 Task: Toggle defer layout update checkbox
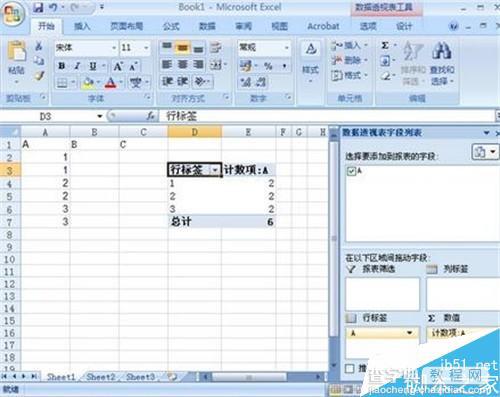(x=350, y=368)
